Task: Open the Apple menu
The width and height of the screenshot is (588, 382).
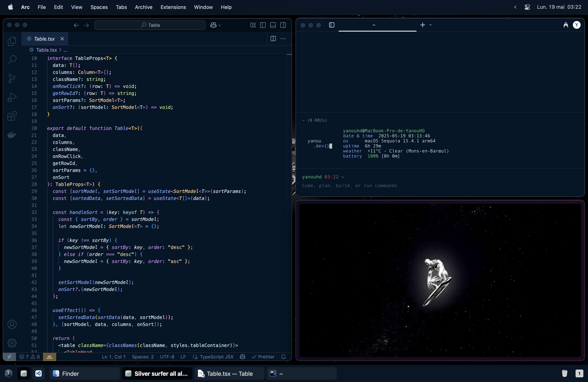Action: click(10, 7)
